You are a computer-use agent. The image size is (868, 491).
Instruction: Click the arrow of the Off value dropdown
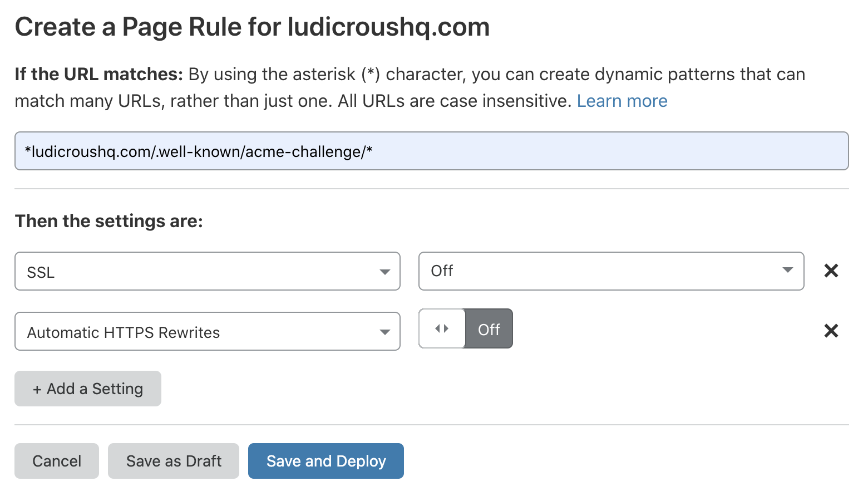point(787,270)
